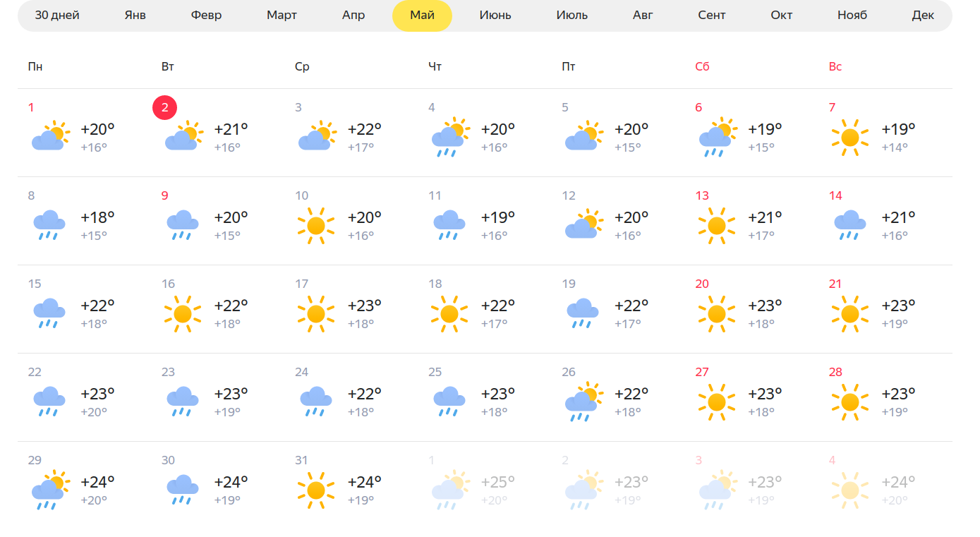Click the +24° temperature on May 29
The width and height of the screenshot is (980, 537).
coord(97,482)
